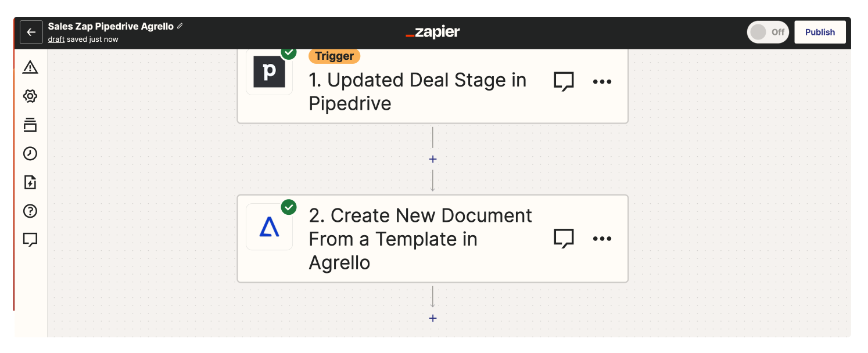Open the warning issues sidebar icon
This screenshot has height=353, width=868.
tap(30, 67)
